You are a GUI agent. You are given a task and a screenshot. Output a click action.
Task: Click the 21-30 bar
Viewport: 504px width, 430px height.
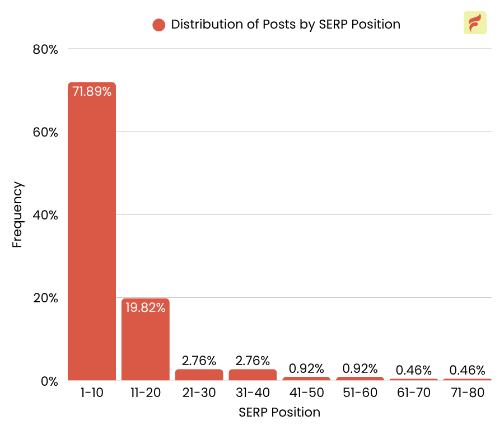point(199,375)
